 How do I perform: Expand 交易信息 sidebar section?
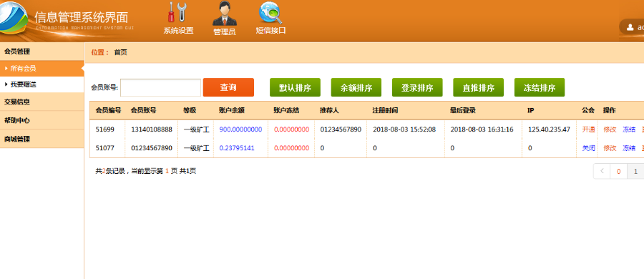42,102
